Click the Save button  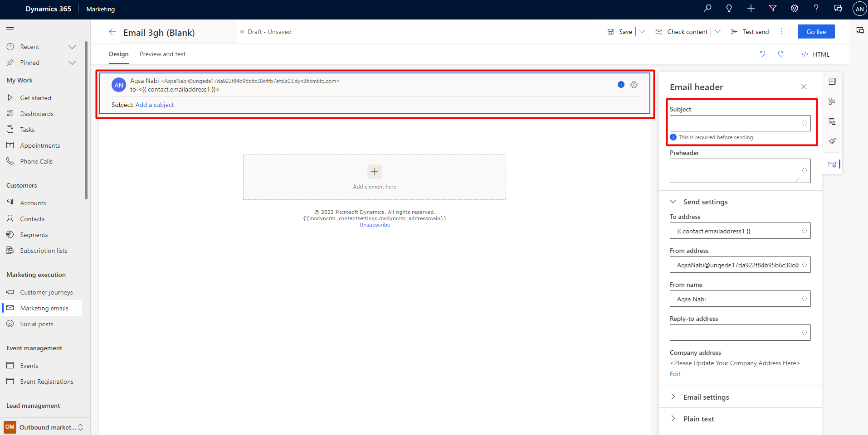click(620, 32)
